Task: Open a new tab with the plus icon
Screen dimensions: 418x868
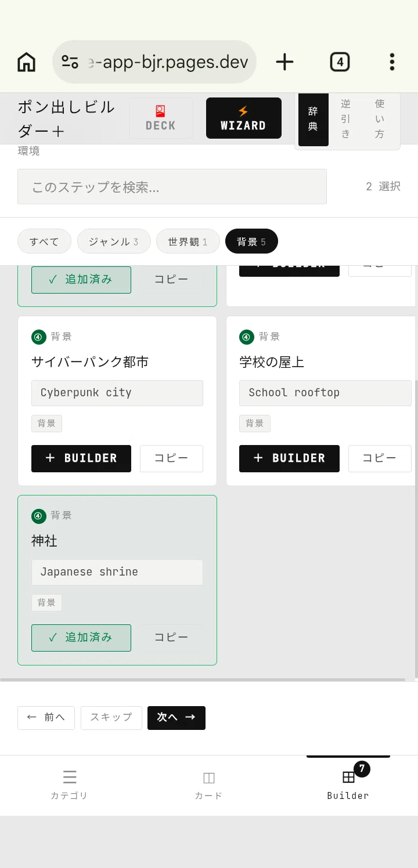Action: point(284,62)
